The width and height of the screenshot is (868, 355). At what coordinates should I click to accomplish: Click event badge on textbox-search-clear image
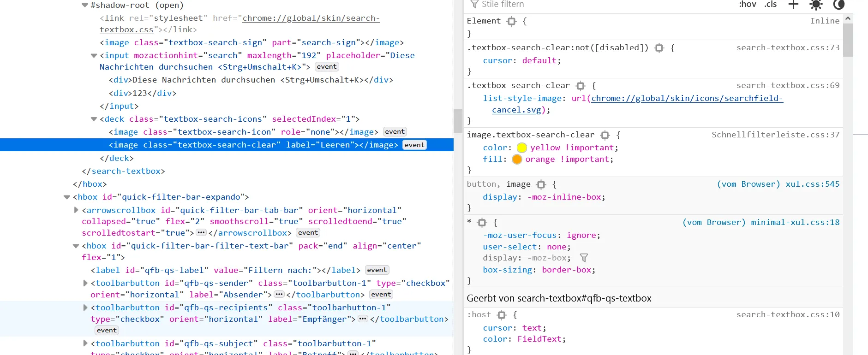(414, 145)
